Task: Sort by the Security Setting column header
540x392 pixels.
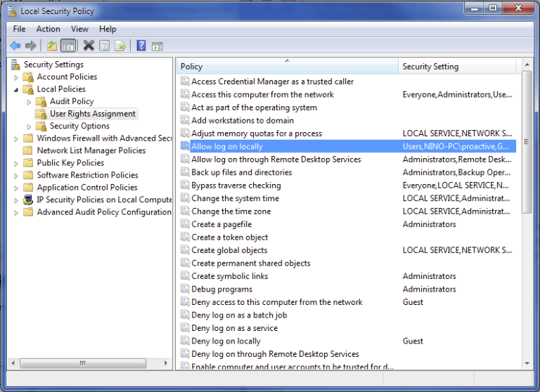Action: (x=457, y=67)
